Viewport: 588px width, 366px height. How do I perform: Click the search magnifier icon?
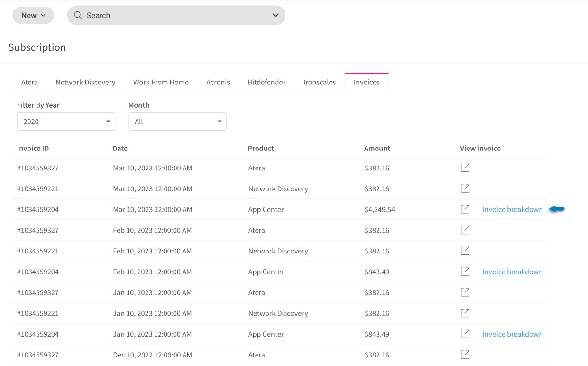tap(78, 15)
